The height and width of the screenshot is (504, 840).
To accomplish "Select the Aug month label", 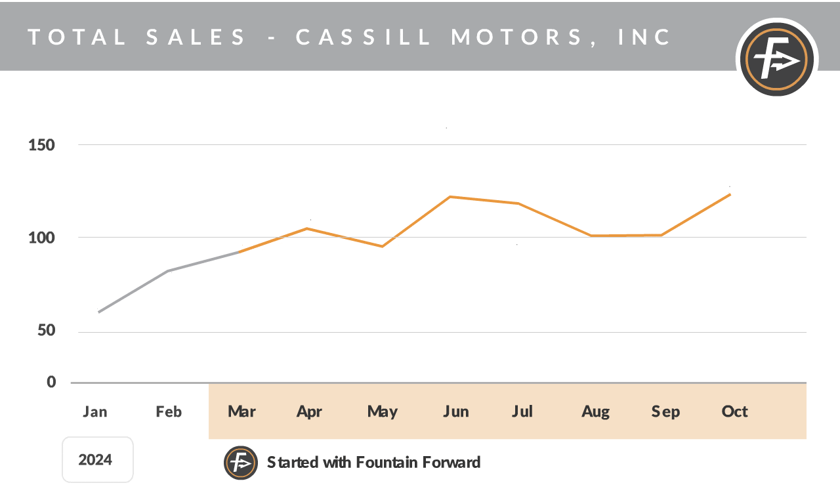I will (x=595, y=411).
